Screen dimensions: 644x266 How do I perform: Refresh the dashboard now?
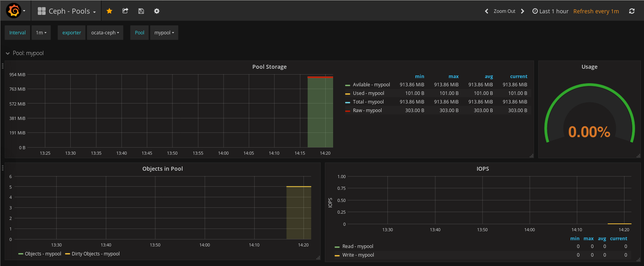pyautogui.click(x=632, y=11)
